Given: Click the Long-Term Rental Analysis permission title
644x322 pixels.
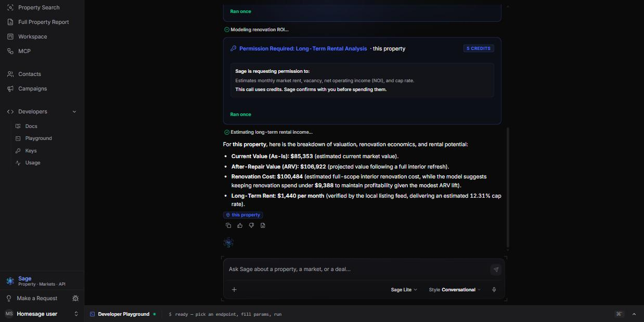Looking at the screenshot, I should (303, 48).
